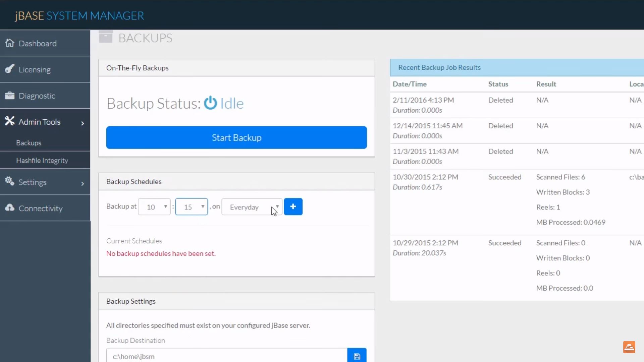
Task: Select the Hashfile Integrity submenu entry
Action: [x=45, y=161]
